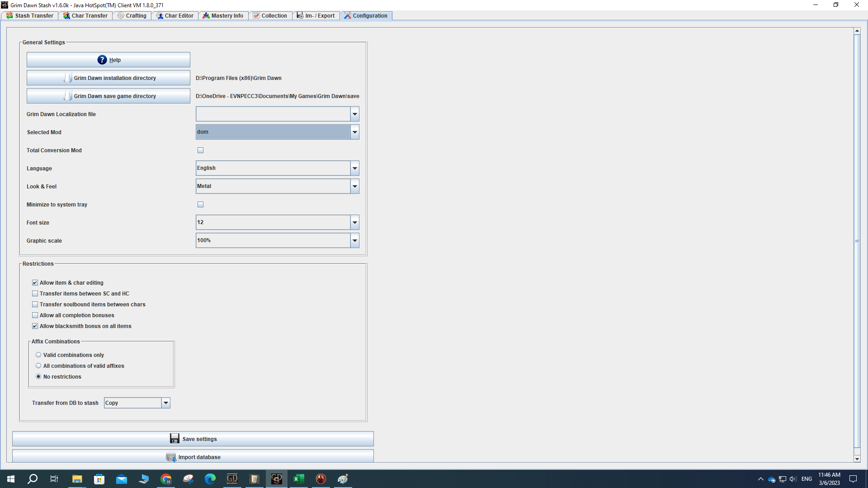Open the round red icon on the taskbar
The width and height of the screenshot is (868, 488).
(321, 479)
